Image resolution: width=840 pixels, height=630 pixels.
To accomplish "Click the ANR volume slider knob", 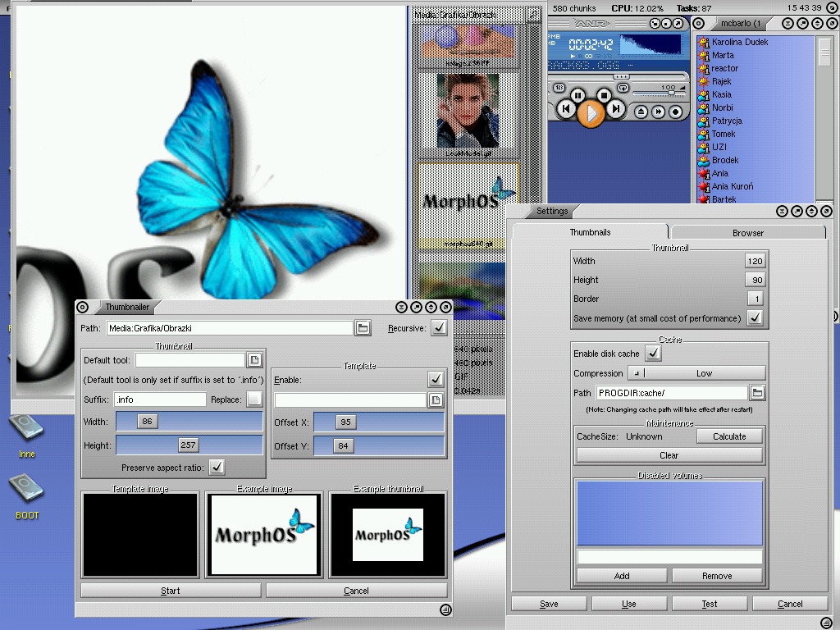I will [x=671, y=94].
